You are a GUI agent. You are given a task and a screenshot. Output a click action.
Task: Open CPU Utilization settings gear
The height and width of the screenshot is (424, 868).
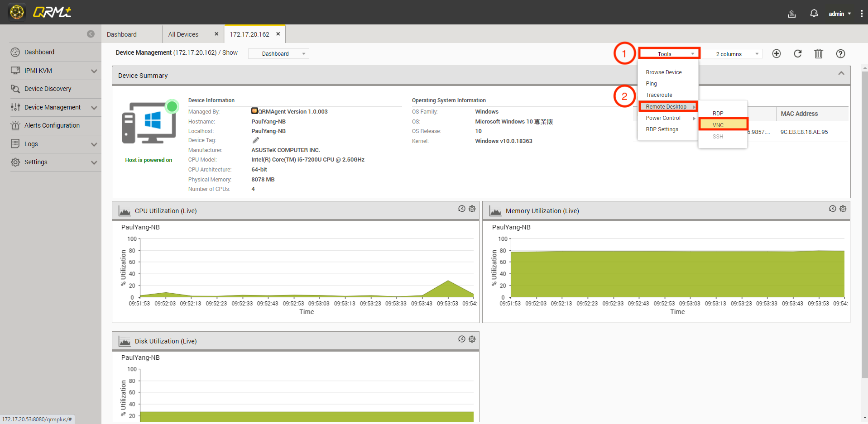[472, 209]
